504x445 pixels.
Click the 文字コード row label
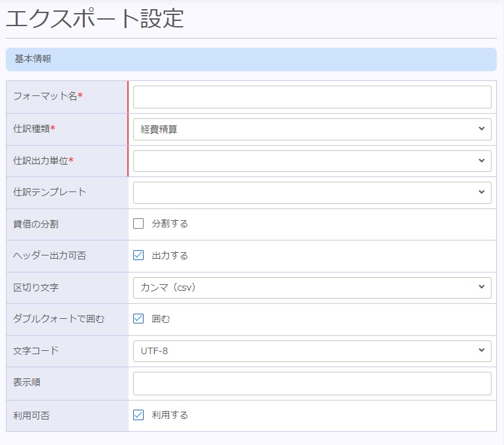click(36, 351)
